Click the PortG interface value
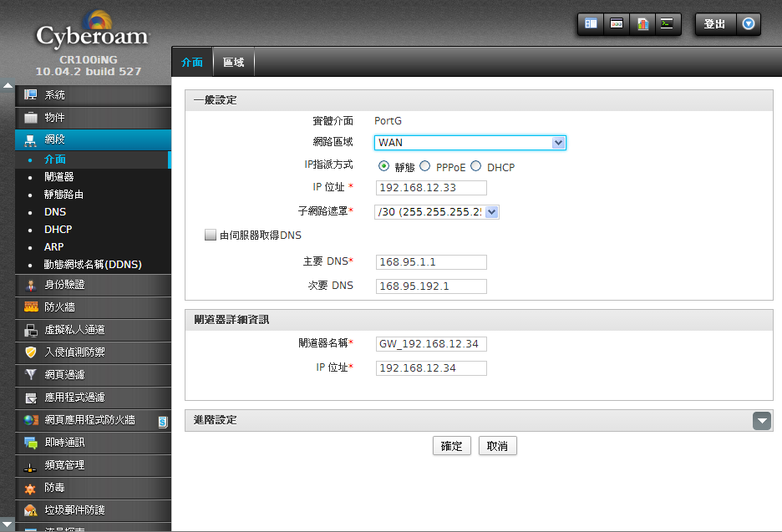782x532 pixels. tap(388, 121)
